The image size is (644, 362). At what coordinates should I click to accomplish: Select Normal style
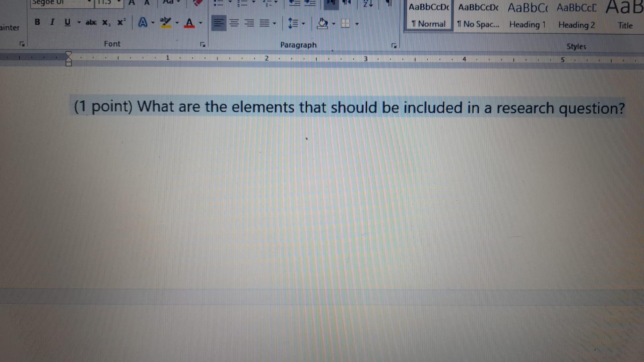429,16
